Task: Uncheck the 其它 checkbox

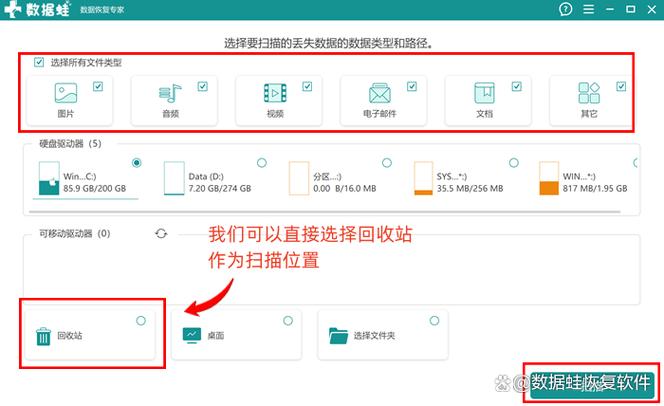Action: pyautogui.click(x=621, y=86)
